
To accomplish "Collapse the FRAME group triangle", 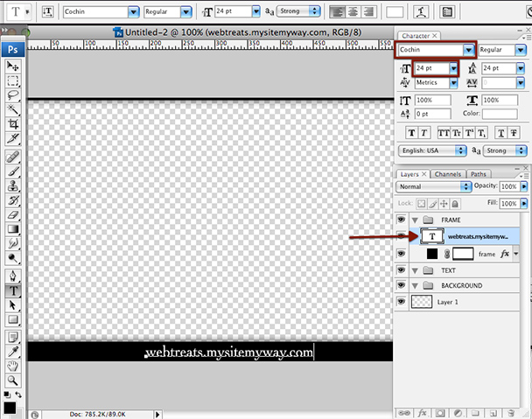I will pos(415,220).
